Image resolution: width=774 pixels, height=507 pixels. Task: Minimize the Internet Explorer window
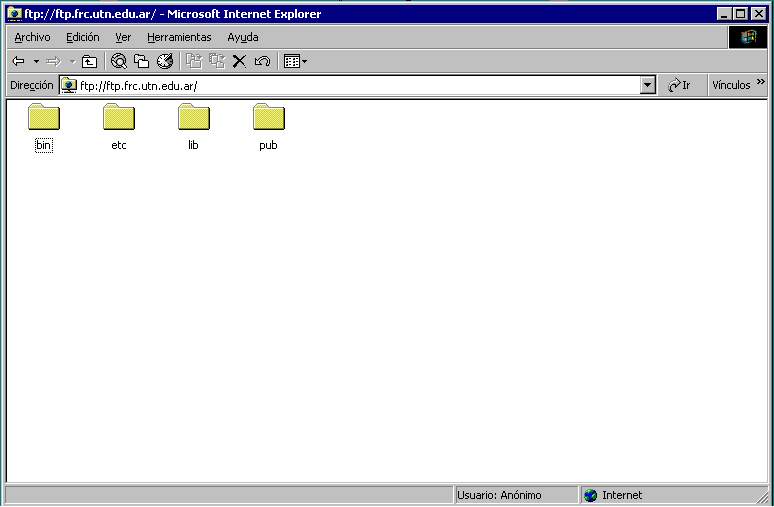click(x=724, y=14)
